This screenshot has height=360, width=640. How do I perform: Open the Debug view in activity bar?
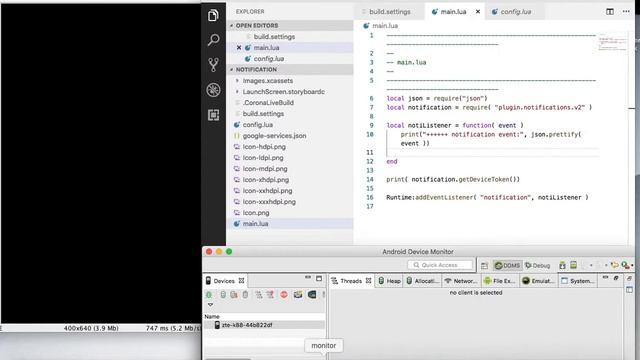(213, 90)
